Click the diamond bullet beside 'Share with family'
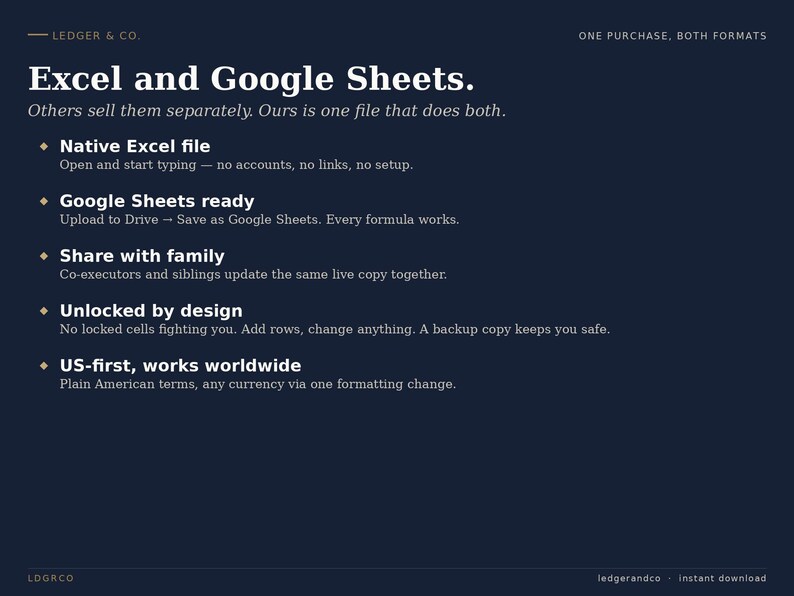The height and width of the screenshot is (596, 794). click(44, 256)
